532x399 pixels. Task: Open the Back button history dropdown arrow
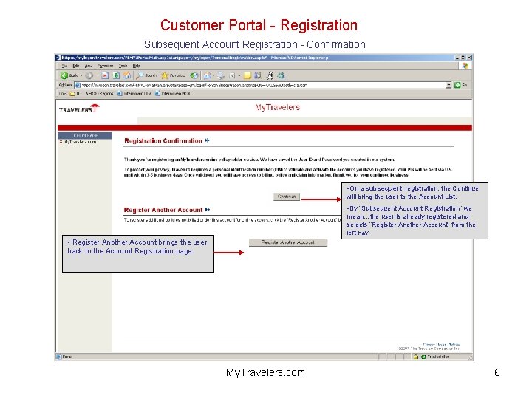(x=81, y=75)
